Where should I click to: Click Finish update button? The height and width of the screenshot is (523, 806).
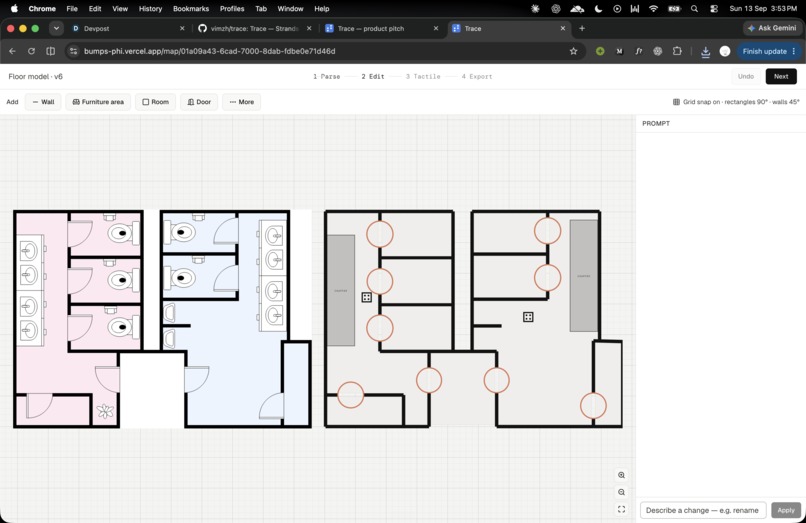[768, 51]
